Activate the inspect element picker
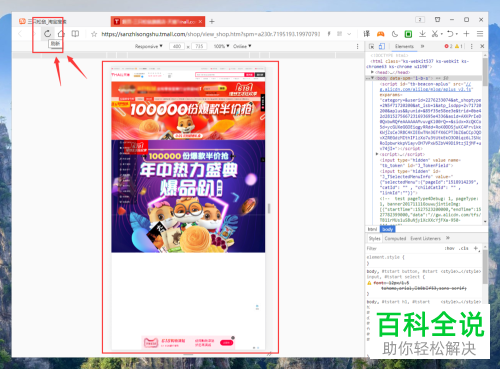 point(371,46)
